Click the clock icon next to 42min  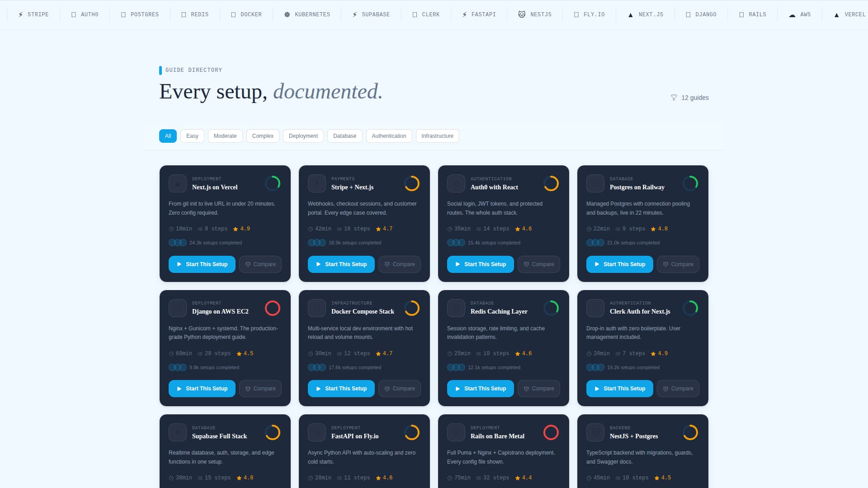click(311, 229)
